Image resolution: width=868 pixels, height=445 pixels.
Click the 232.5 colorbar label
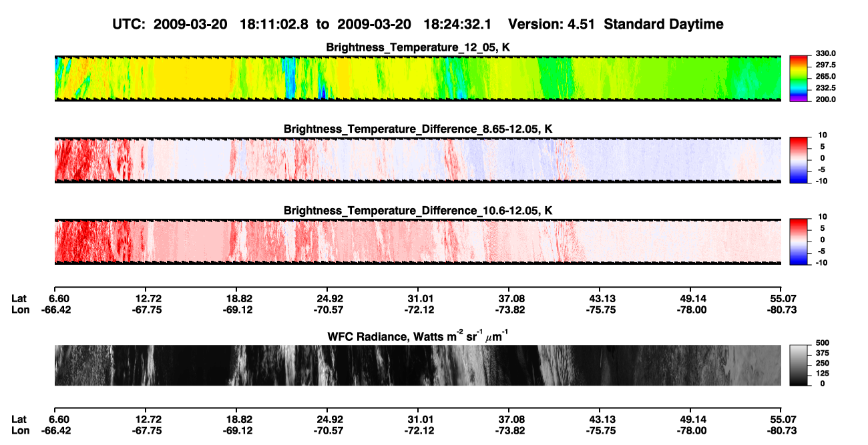pyautogui.click(x=825, y=87)
